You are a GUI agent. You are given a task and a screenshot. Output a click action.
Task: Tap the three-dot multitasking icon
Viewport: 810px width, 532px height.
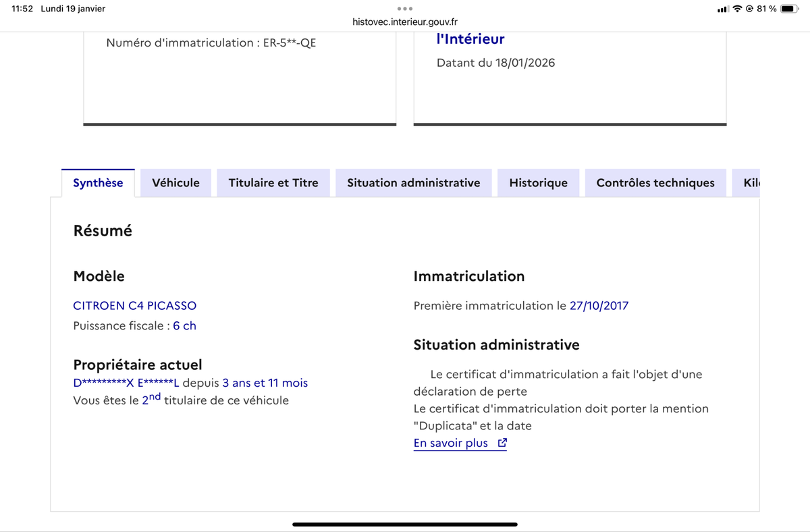pos(405,9)
